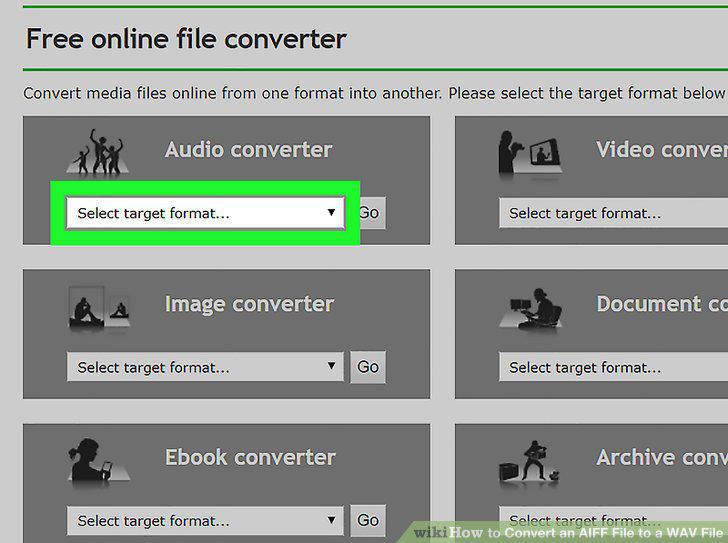The width and height of the screenshot is (728, 543).
Task: Click the Ebook converter heading
Action: click(x=250, y=457)
